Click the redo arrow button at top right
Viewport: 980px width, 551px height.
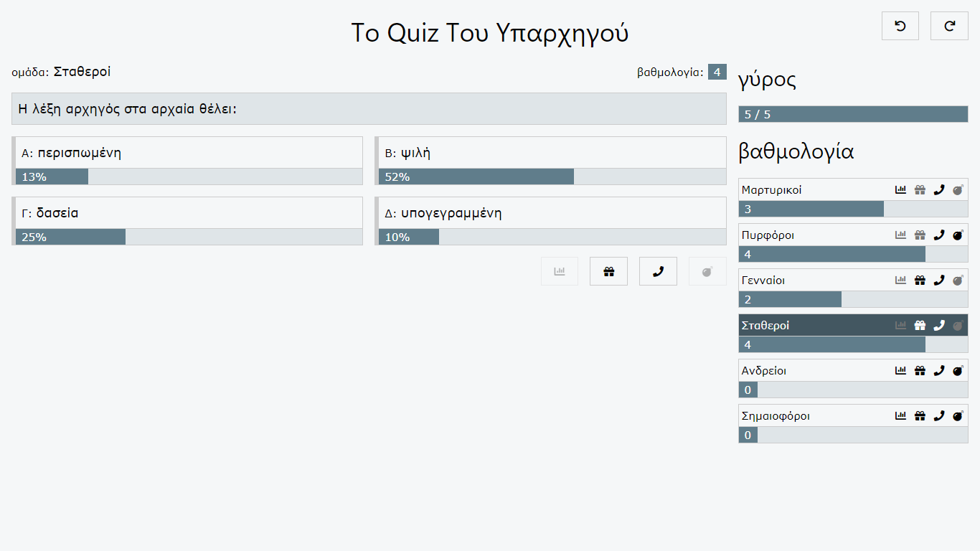coord(949,26)
